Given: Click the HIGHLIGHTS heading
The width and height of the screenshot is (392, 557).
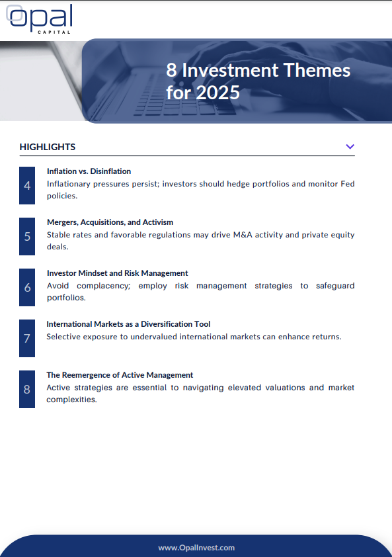Looking at the screenshot, I should point(47,147).
